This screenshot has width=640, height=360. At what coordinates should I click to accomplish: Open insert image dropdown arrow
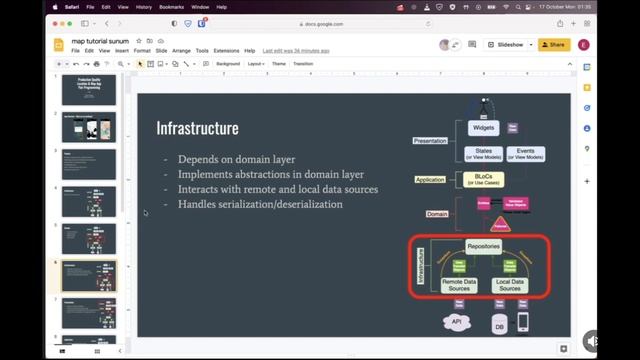[167, 64]
